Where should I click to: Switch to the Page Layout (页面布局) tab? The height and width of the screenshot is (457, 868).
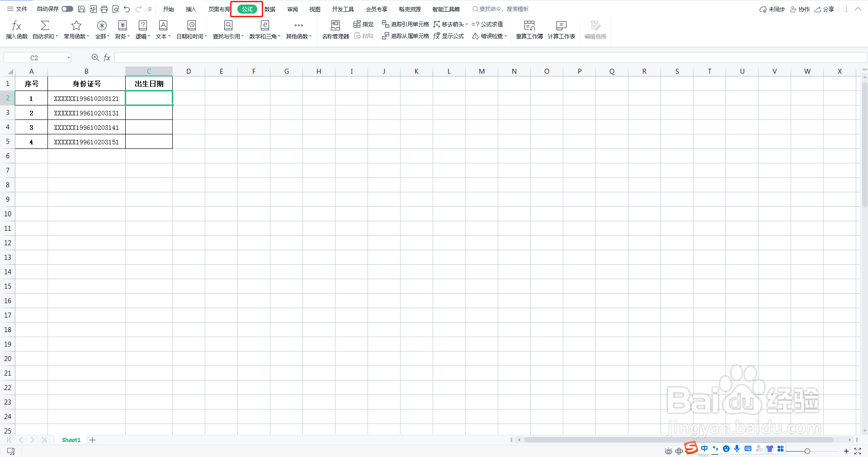219,9
